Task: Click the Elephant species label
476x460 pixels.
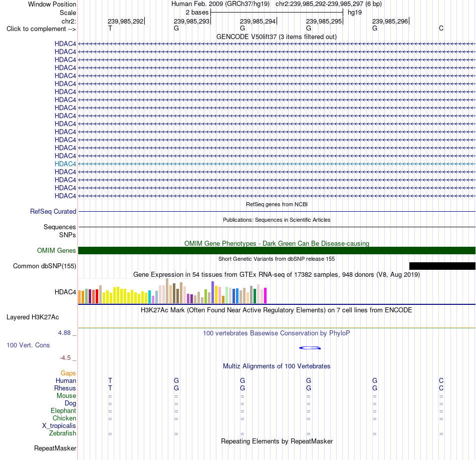Action: pos(64,410)
